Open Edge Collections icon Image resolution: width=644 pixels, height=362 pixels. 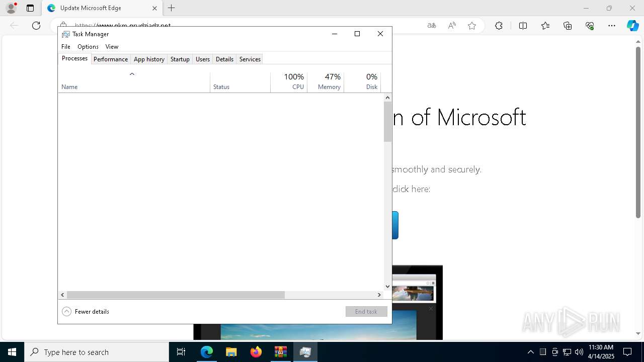[568, 26]
